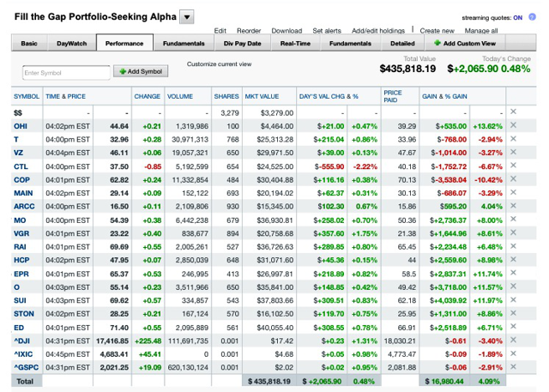Open the EPR symbol link
The image size is (549, 392).
(x=21, y=274)
